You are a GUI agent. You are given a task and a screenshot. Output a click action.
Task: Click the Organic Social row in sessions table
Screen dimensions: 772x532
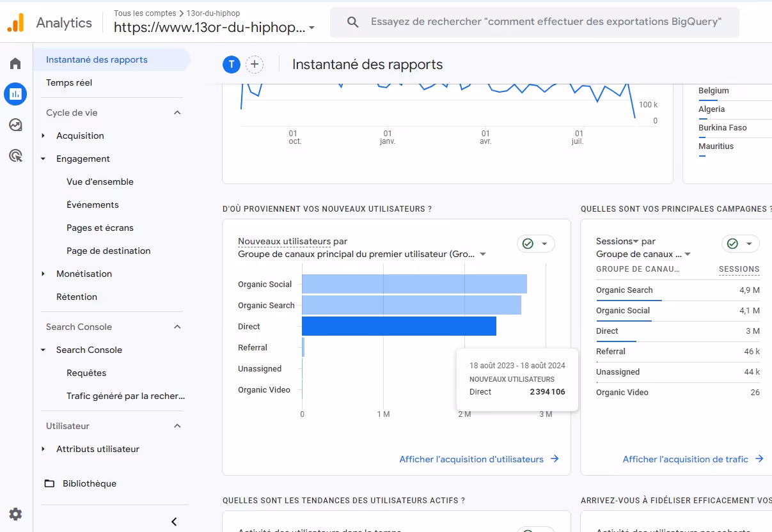[x=677, y=311]
